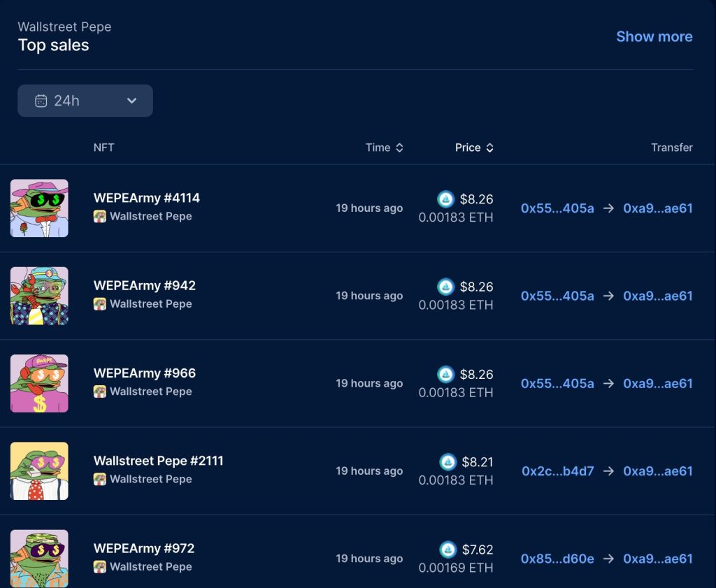Open the 24h time range dropdown

tap(85, 101)
